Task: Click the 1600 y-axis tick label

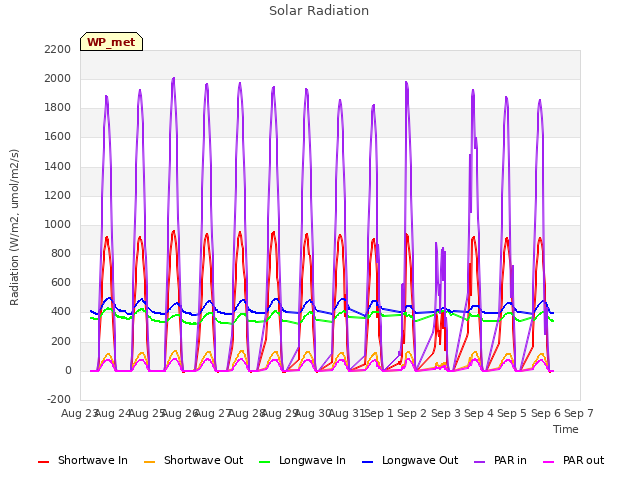Action: [58, 137]
